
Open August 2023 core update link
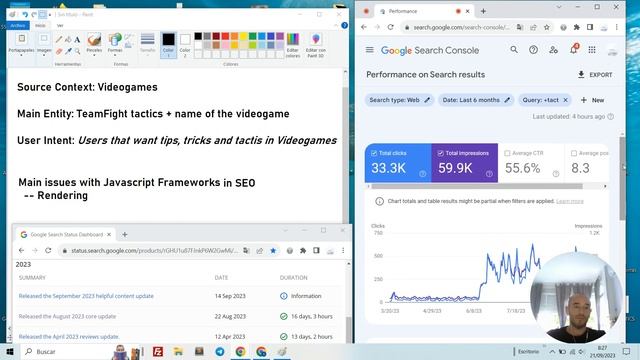click(x=67, y=316)
